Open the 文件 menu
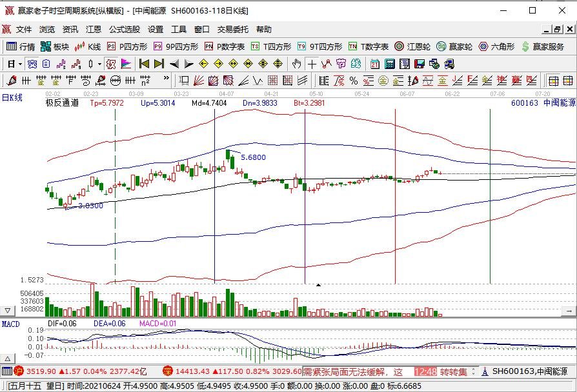 pos(24,30)
